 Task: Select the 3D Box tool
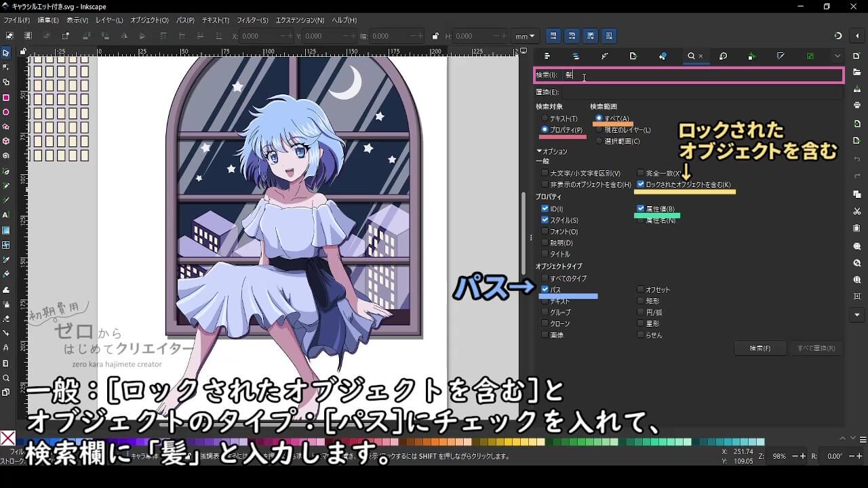[6, 141]
